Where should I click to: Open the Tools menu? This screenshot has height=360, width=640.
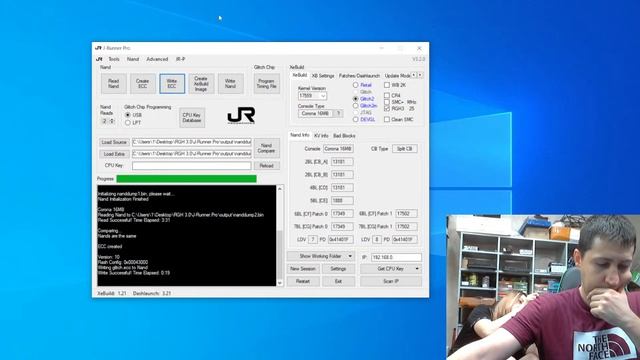(114, 59)
